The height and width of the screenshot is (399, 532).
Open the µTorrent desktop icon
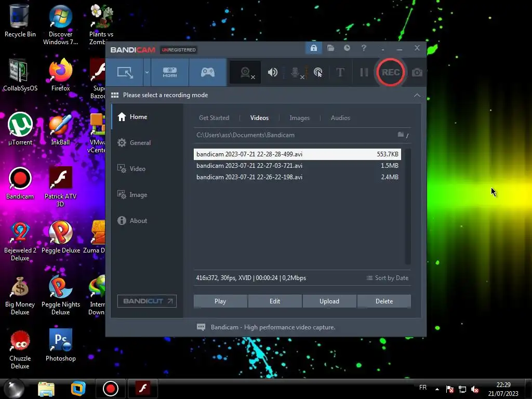[x=20, y=129]
